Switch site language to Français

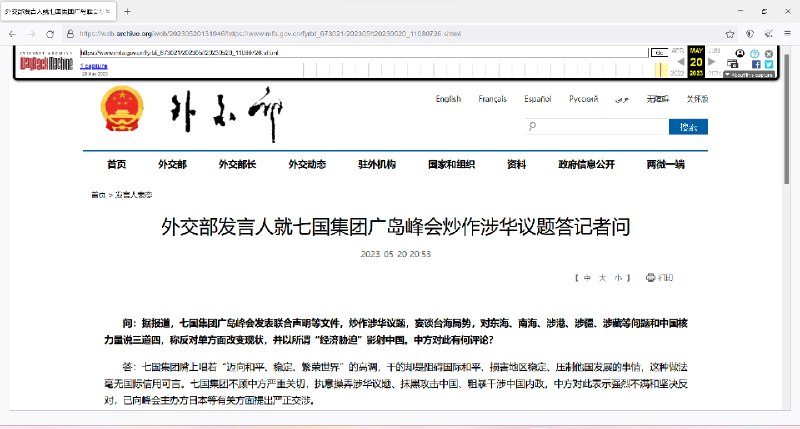[x=492, y=99]
